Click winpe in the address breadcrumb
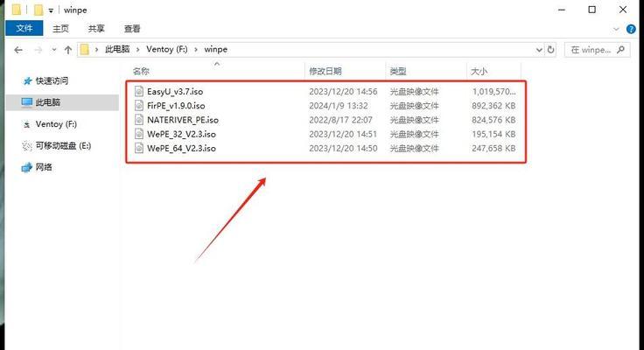The image size is (644, 350). click(215, 49)
